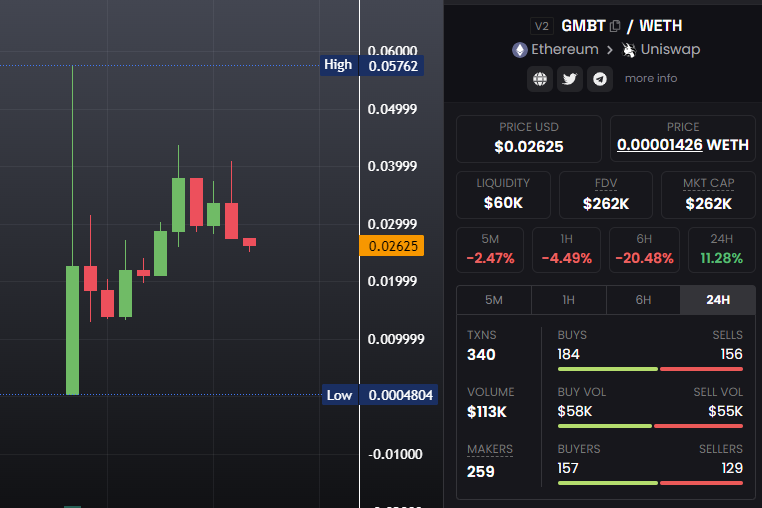Click the WETH quote symbol
Viewport: 762px width, 508px height.
click(660, 26)
